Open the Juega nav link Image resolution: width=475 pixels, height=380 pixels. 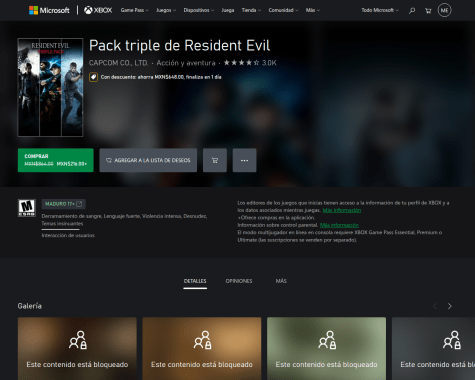[x=228, y=10]
